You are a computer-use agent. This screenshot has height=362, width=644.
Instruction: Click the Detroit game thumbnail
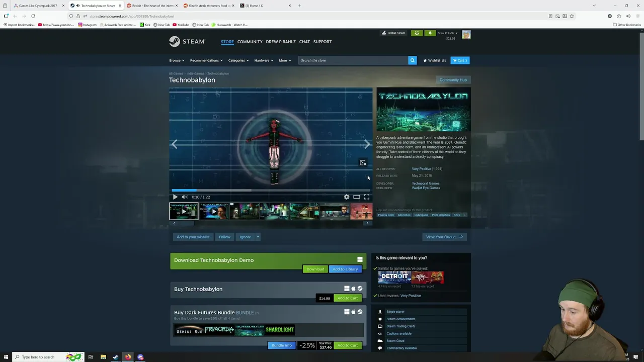395,278
